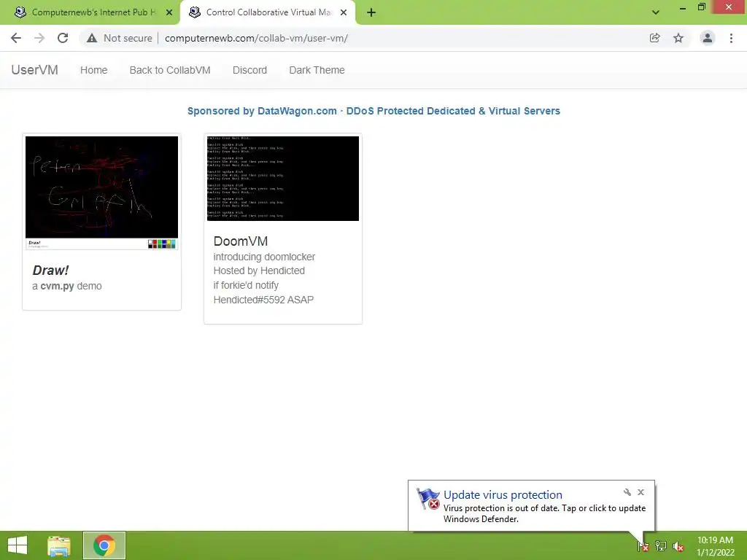Open the network tray icon
Image resolution: width=747 pixels, height=560 pixels.
pos(661,546)
